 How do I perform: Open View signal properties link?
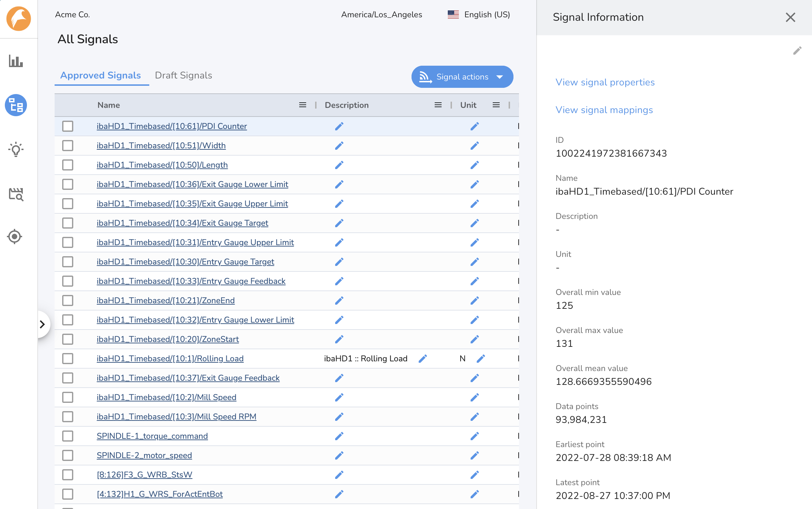coord(605,82)
